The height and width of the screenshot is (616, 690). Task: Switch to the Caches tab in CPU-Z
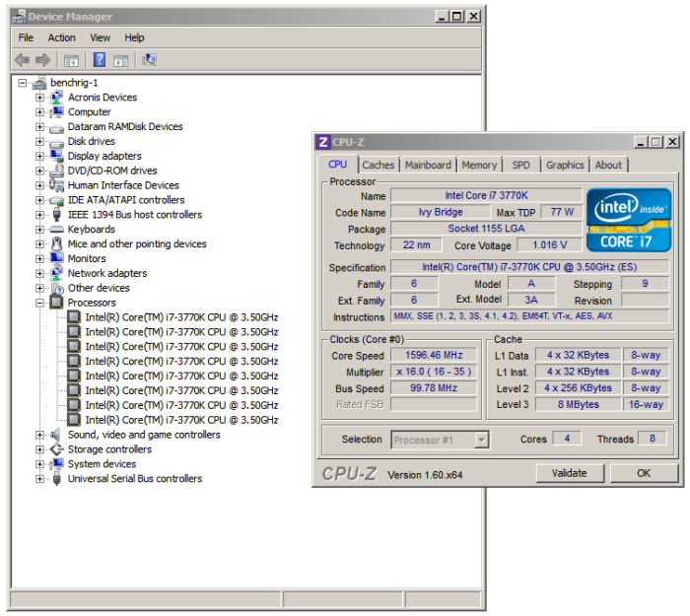[378, 165]
